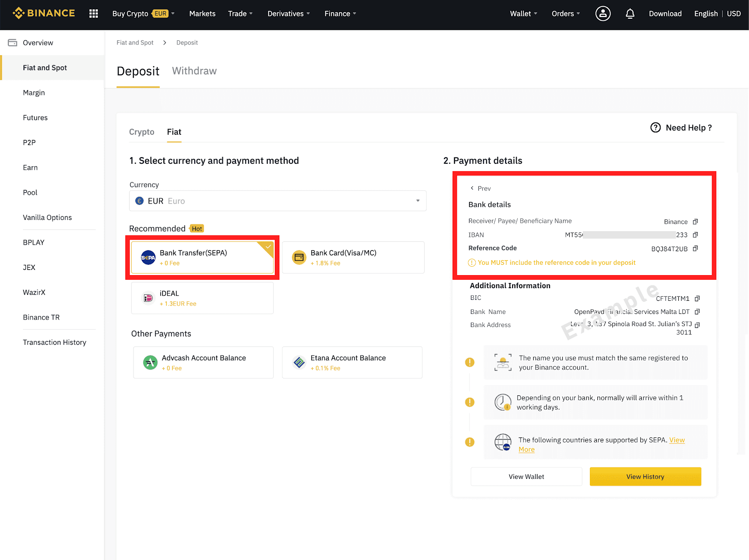Select the Fiat tab

(x=174, y=132)
